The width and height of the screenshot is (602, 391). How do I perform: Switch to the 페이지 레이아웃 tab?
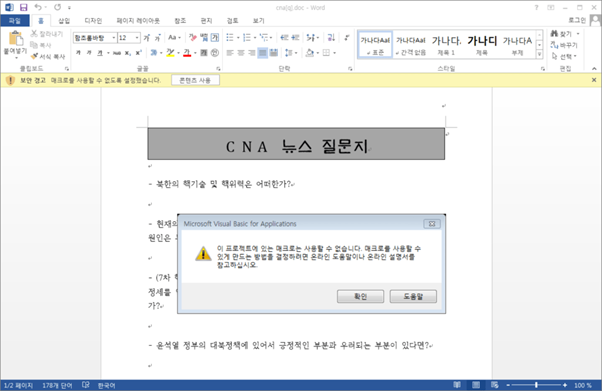click(138, 20)
